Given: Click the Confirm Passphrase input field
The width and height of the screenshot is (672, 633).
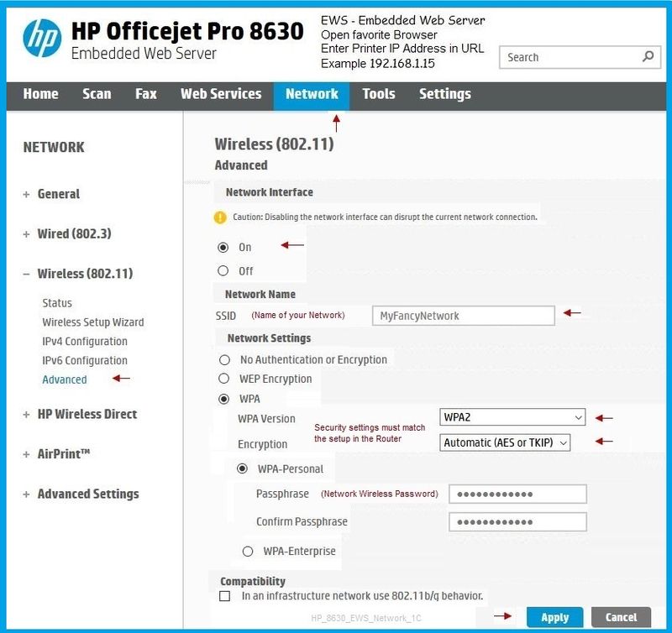Looking at the screenshot, I should (517, 522).
